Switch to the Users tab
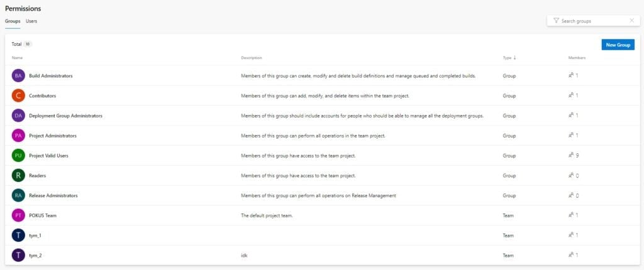This screenshot has width=644, height=270. (x=31, y=21)
